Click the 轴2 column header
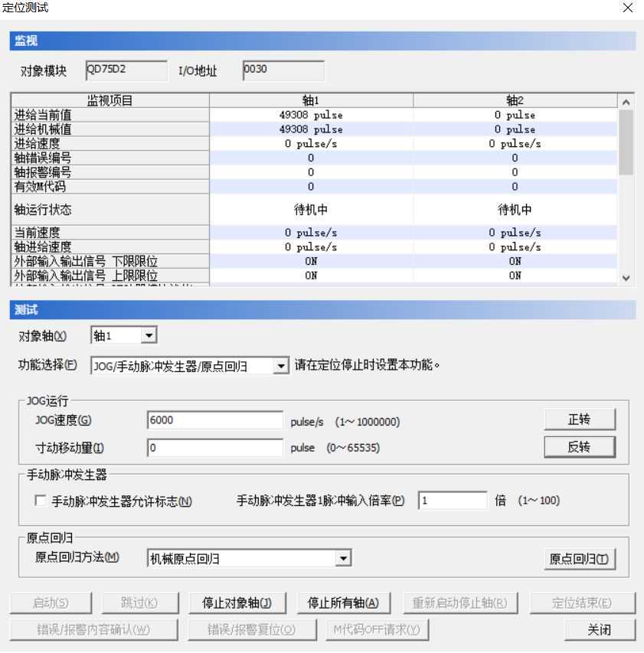The height and width of the screenshot is (653, 644). 515,100
